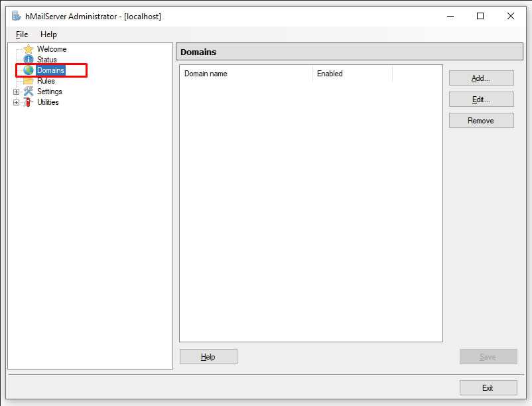Open the Help menu in the menu bar
This screenshot has width=532, height=406.
click(48, 34)
